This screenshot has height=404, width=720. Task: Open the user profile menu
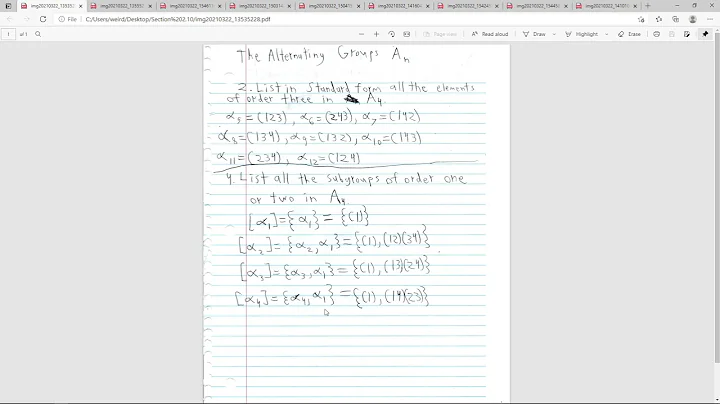[x=692, y=19]
